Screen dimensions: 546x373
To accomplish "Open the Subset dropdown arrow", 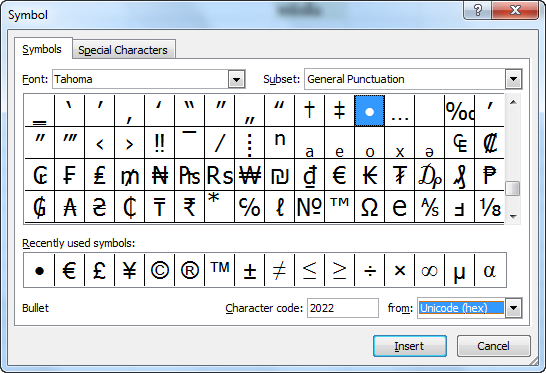I will coord(513,79).
